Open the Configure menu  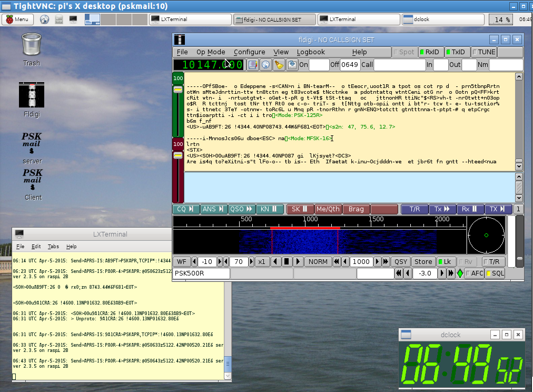click(x=249, y=52)
